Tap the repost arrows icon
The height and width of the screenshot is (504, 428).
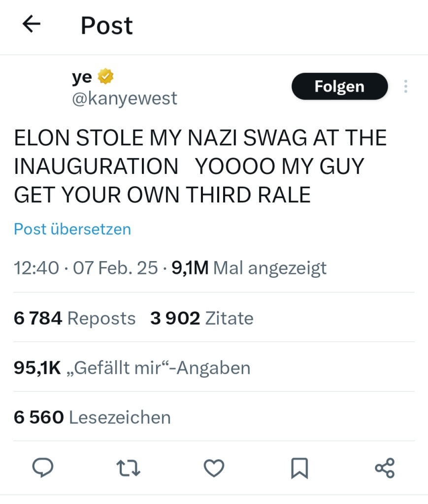(129, 468)
